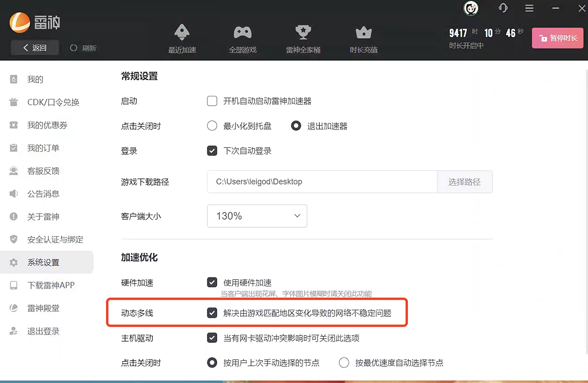Open the 客户端大小 130% dropdown
Screen dimensions: 588x383
[x=257, y=216]
